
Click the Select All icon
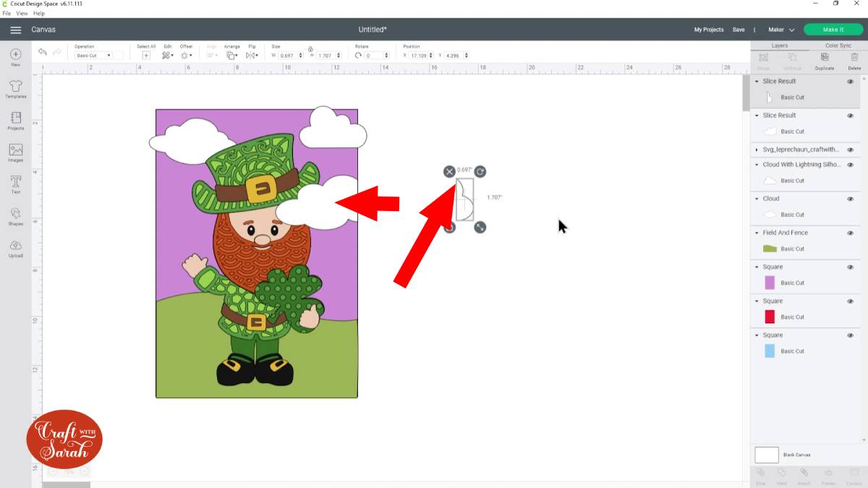(146, 55)
